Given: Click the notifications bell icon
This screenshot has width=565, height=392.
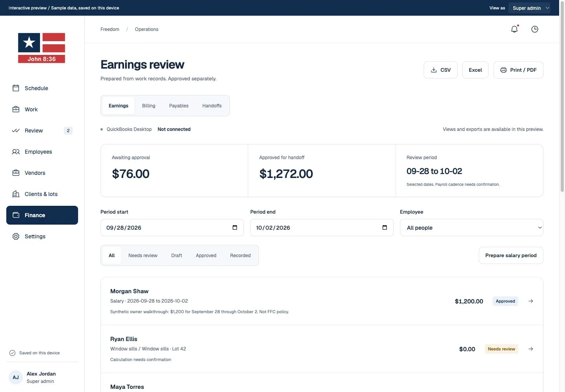Looking at the screenshot, I should click(x=514, y=29).
